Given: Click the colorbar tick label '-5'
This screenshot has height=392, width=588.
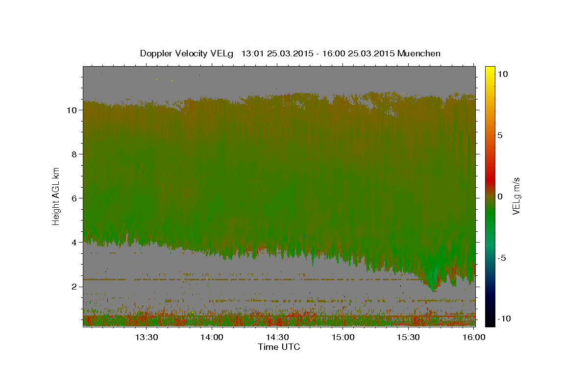Looking at the screenshot, I should [x=502, y=258].
